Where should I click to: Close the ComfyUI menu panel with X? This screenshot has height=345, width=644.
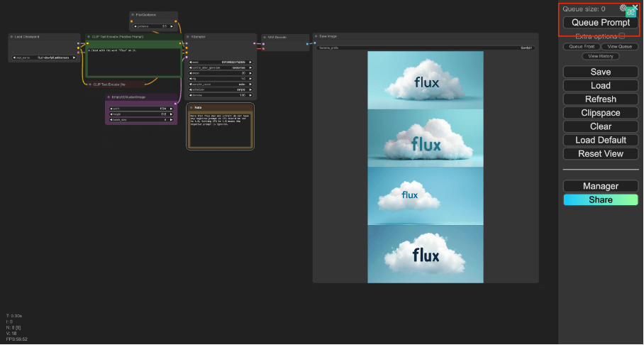pyautogui.click(x=635, y=6)
